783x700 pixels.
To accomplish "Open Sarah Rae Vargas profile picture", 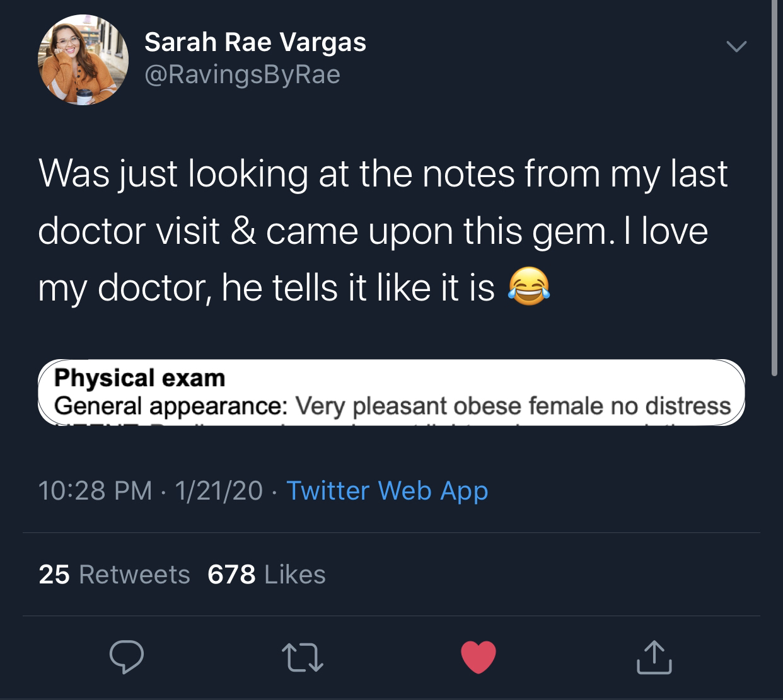I will click(x=83, y=60).
